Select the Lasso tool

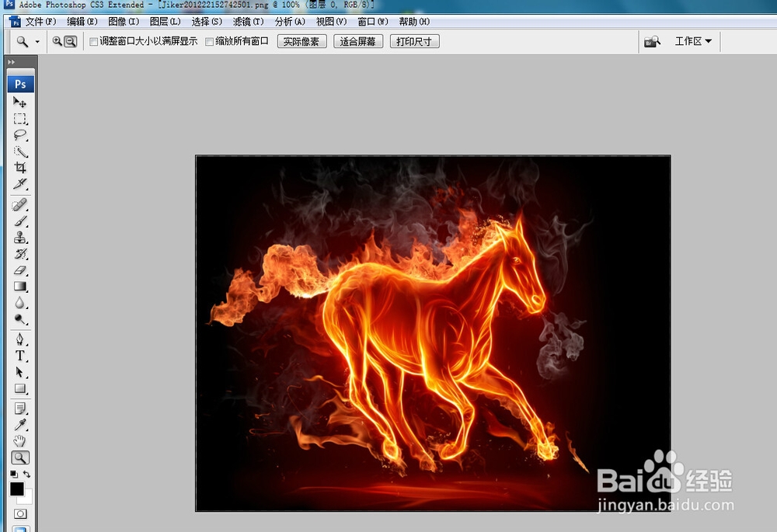[20, 135]
